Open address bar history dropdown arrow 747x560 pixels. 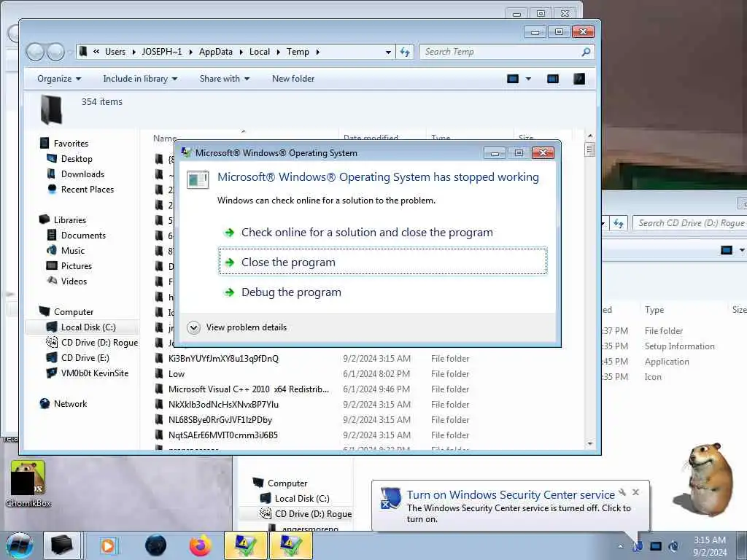(x=388, y=52)
